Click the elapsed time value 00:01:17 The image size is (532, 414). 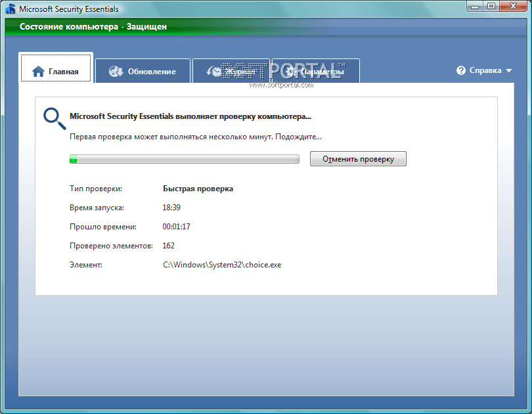176,226
